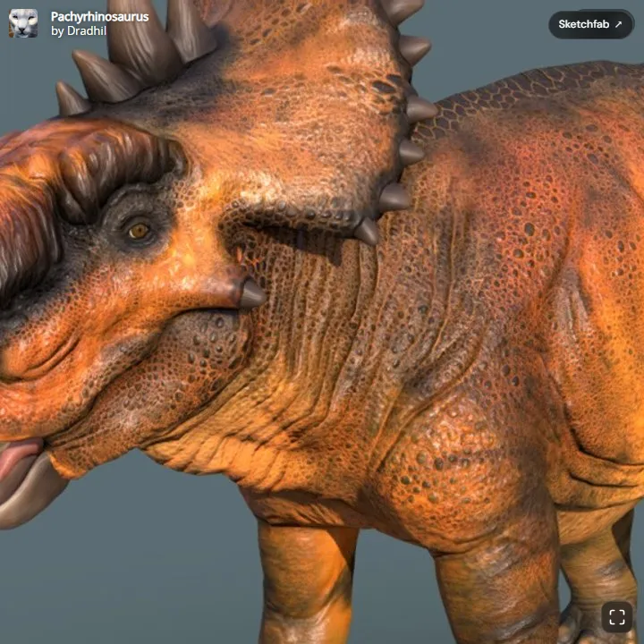Click the Dradhil author avatar thumbnail
Viewport: 644px width, 644px height.
[23, 23]
